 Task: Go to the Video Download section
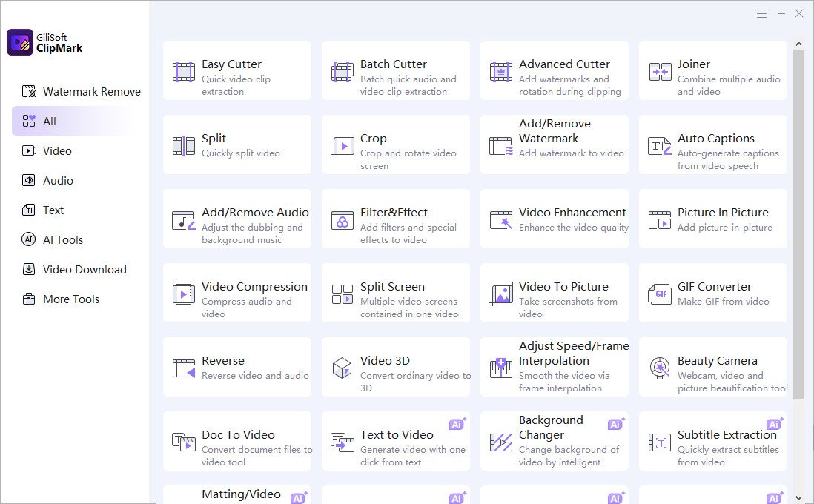(84, 270)
